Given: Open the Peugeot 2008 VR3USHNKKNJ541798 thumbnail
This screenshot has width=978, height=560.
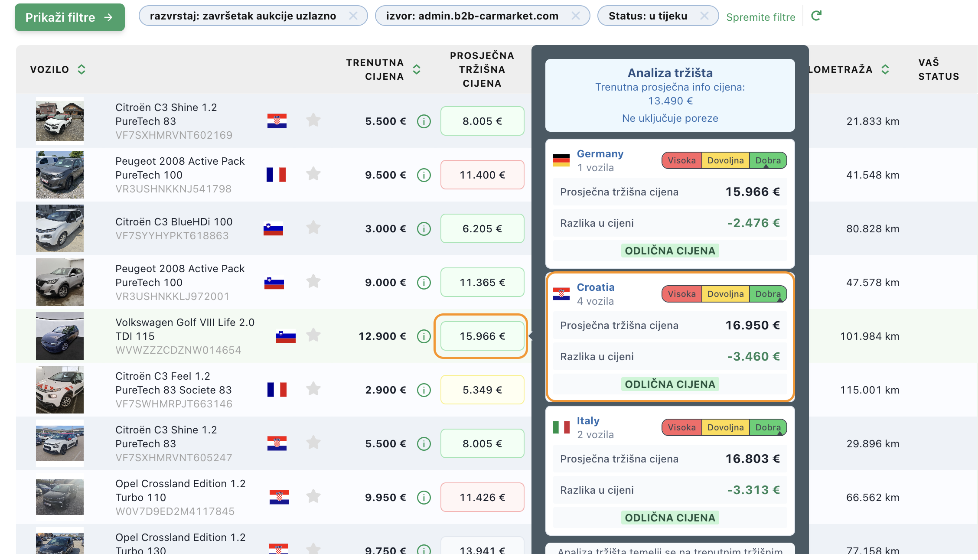Looking at the screenshot, I should 60,175.
